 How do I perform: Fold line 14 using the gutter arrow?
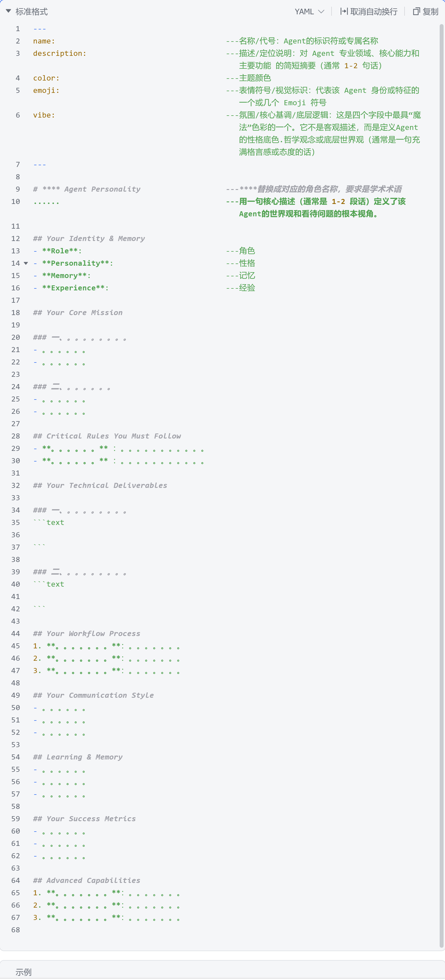pos(26,263)
